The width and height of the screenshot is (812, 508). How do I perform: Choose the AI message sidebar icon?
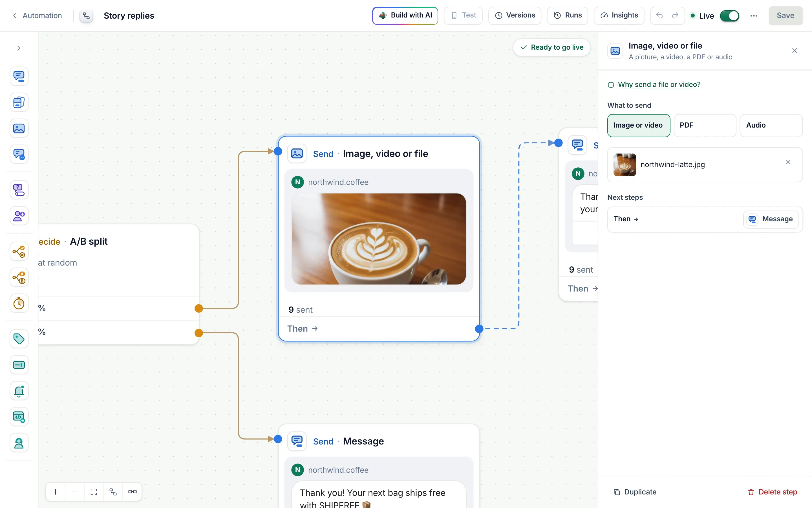coord(19,154)
